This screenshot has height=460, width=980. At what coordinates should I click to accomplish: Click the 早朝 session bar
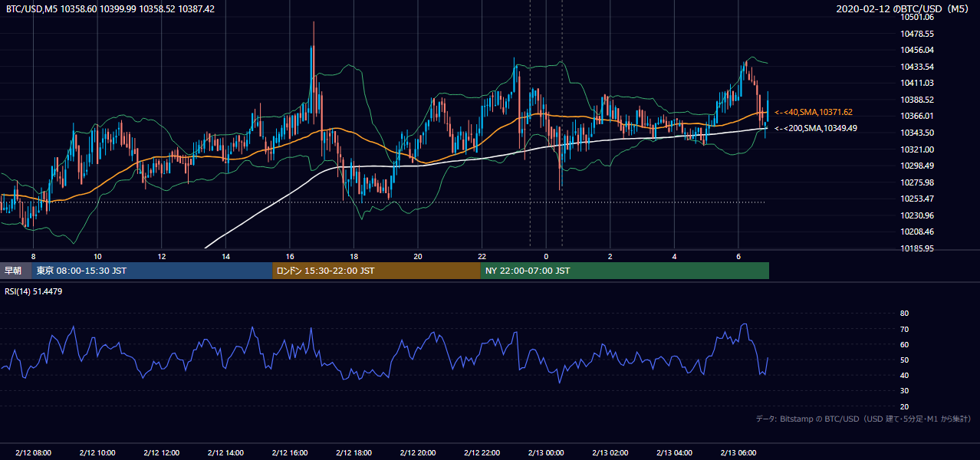tap(16, 271)
